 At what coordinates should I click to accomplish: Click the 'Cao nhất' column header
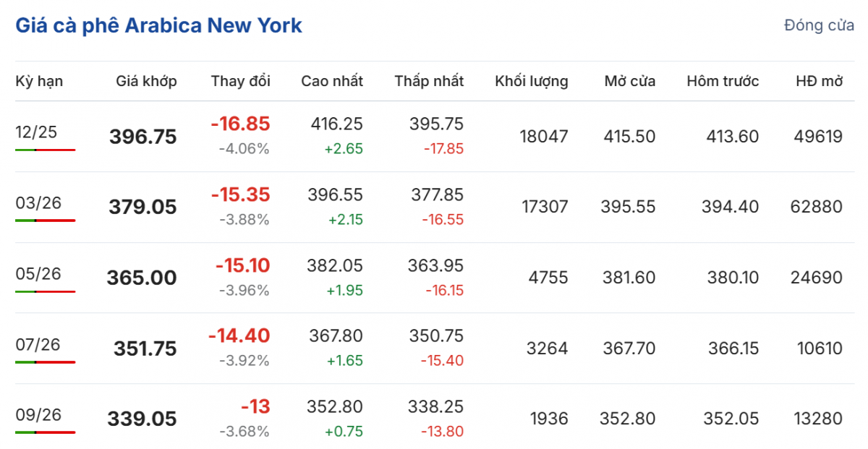coord(332,81)
